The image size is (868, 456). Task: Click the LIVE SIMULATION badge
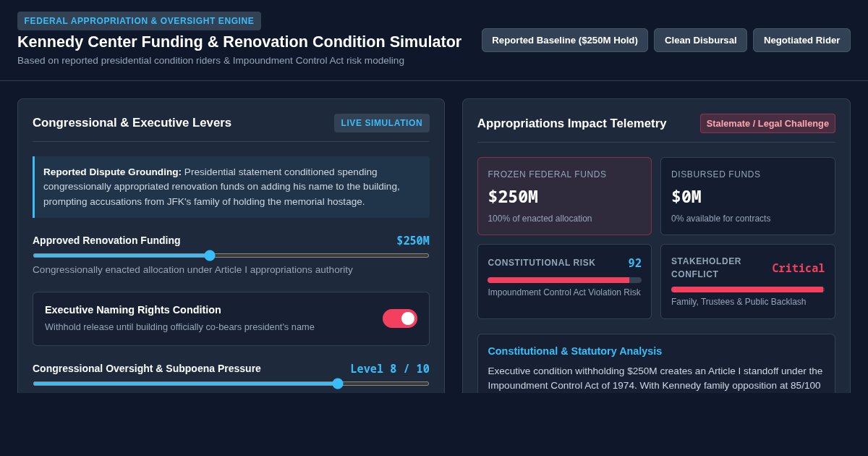(x=382, y=123)
